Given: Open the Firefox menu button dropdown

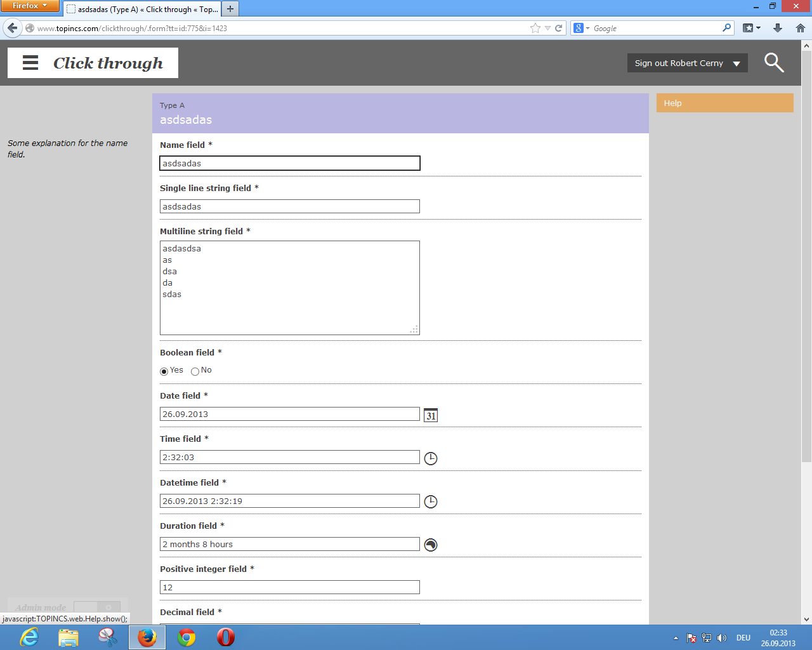Looking at the screenshot, I should tap(30, 6).
